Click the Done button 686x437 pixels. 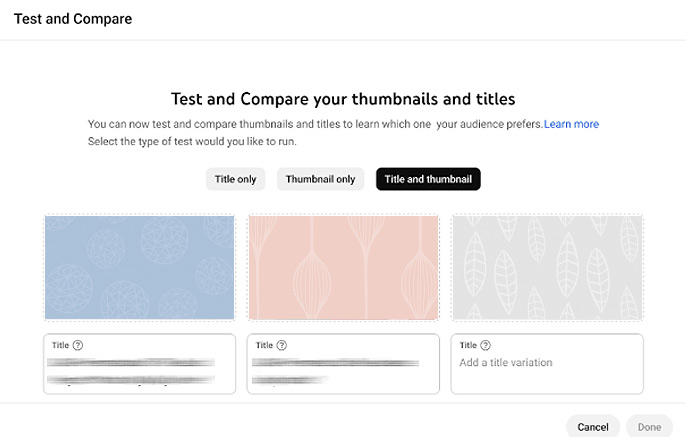tap(649, 427)
